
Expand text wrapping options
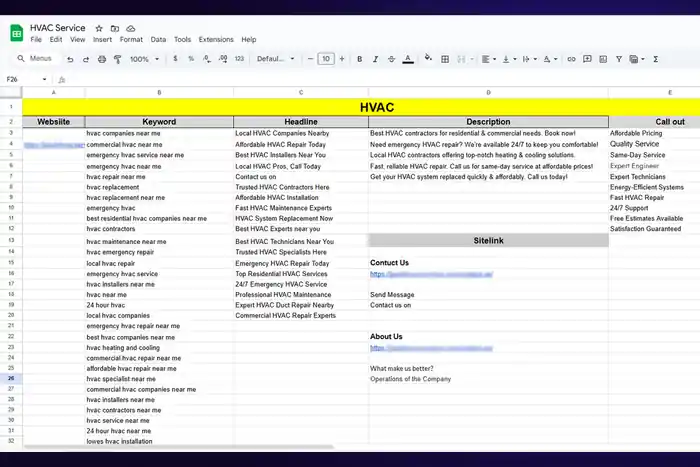click(x=535, y=59)
